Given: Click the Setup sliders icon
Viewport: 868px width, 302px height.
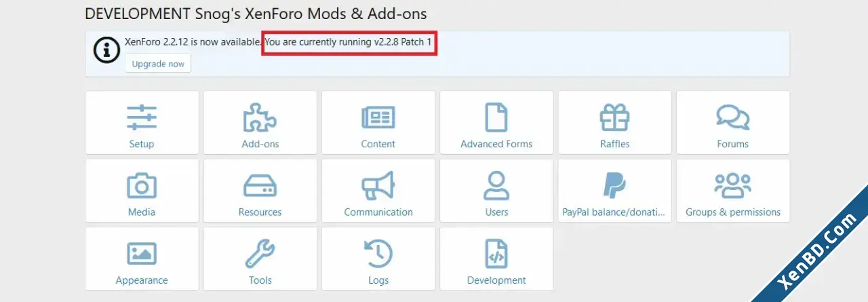Looking at the screenshot, I should click(x=142, y=117).
